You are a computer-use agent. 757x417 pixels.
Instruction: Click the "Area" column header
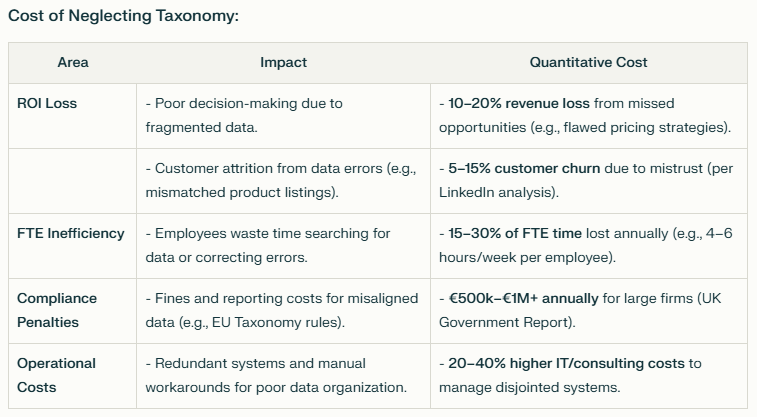[73, 62]
